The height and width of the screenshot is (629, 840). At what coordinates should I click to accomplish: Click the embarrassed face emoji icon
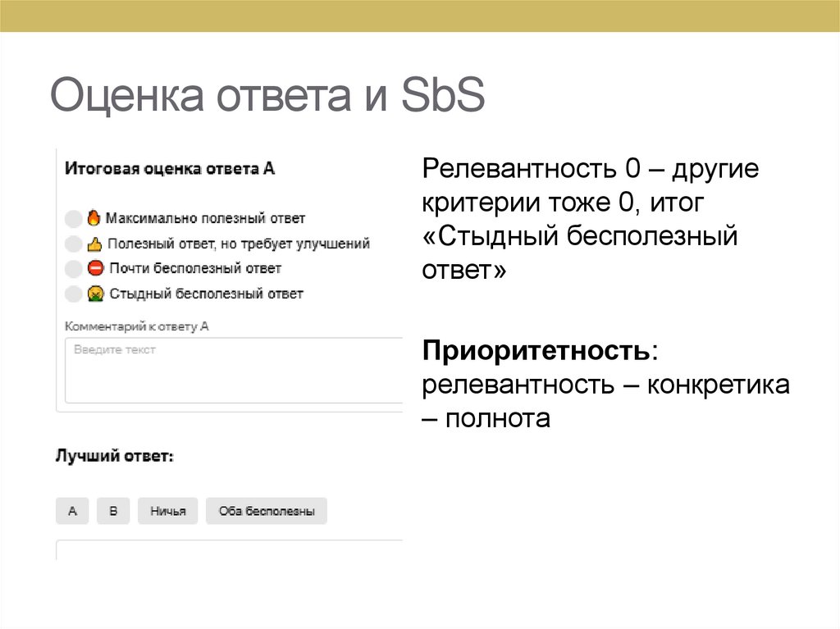(x=96, y=293)
